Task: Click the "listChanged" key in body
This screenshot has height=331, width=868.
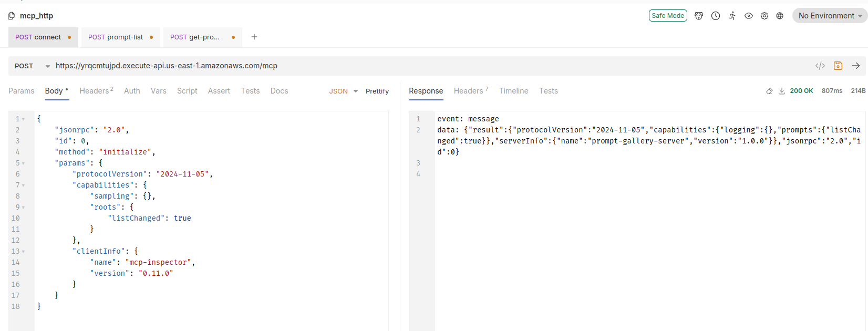Action: 136,218
